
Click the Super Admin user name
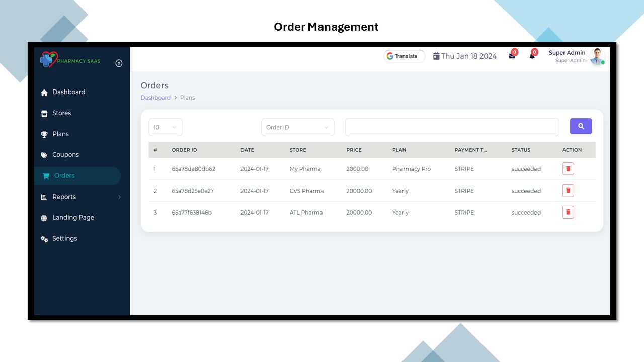point(567,53)
